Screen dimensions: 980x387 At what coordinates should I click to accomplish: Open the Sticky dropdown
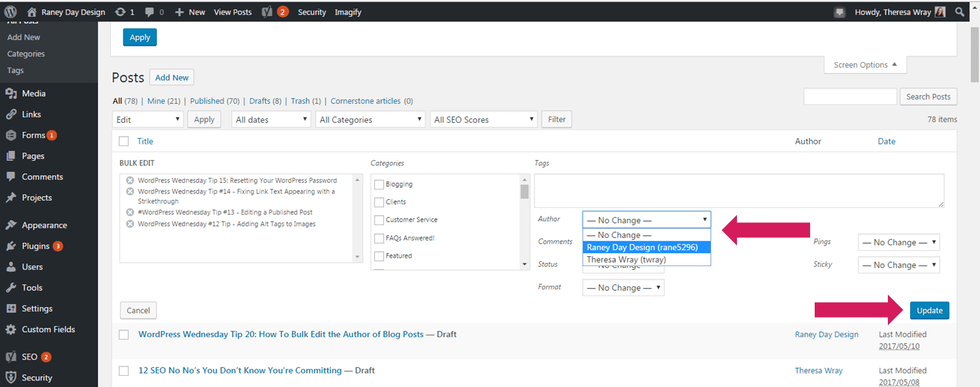pos(899,265)
